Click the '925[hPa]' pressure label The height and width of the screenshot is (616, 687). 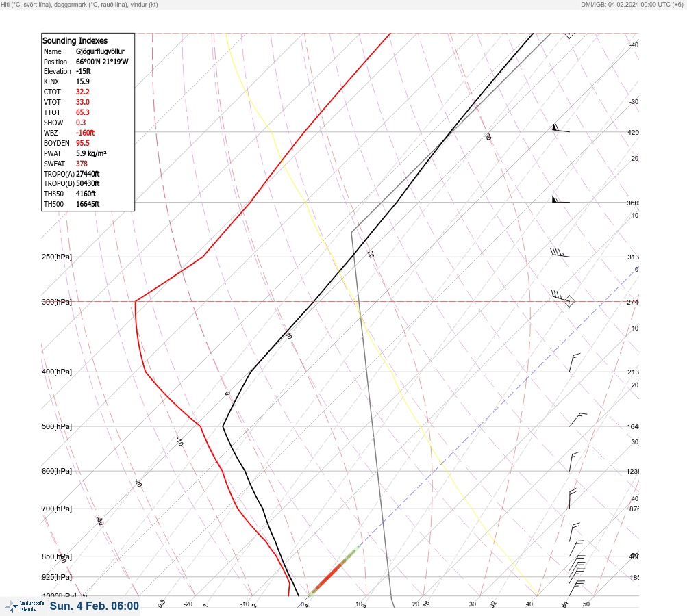point(57,577)
